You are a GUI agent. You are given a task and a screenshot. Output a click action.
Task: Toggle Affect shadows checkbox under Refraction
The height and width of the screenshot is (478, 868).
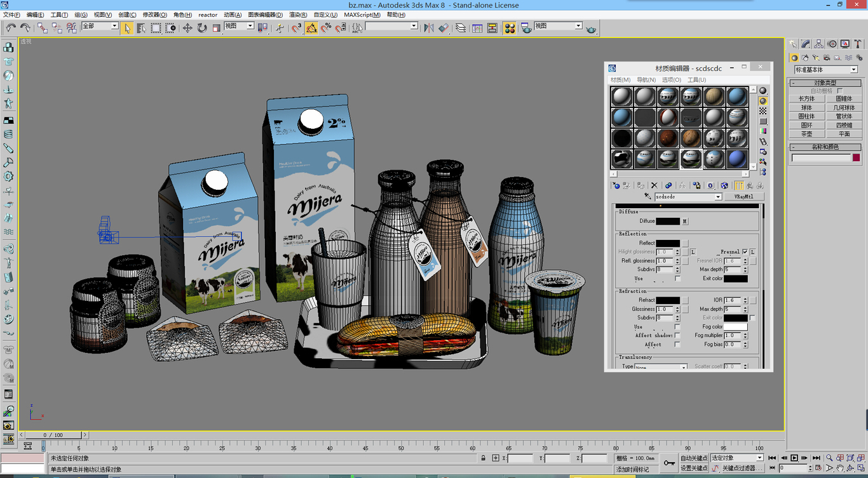point(677,336)
